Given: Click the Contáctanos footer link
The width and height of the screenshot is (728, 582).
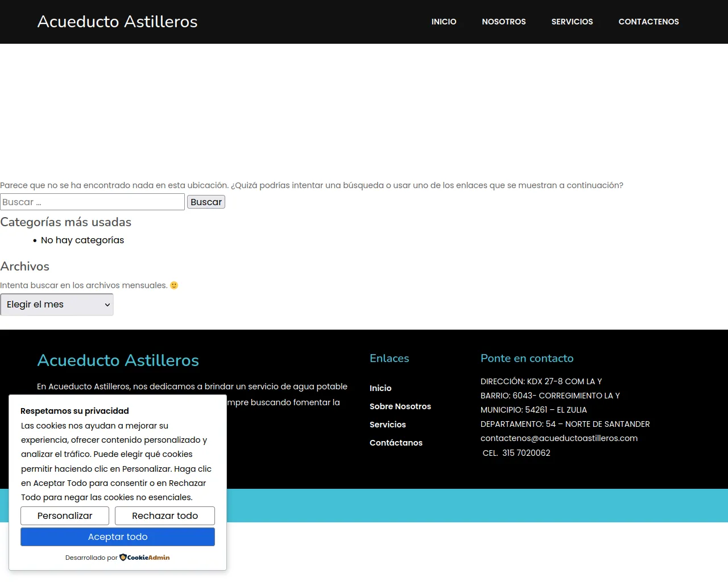Looking at the screenshot, I should [x=396, y=443].
